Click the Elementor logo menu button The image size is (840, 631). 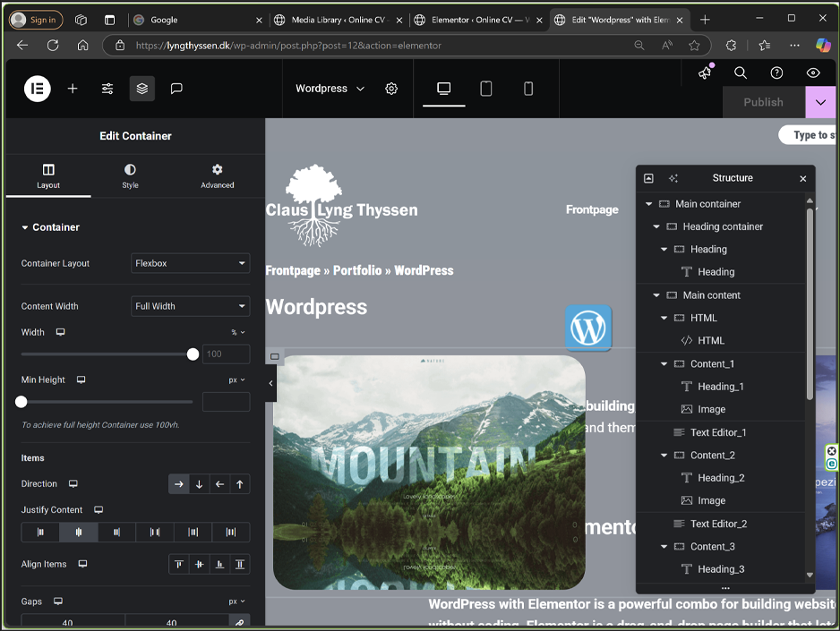point(37,89)
